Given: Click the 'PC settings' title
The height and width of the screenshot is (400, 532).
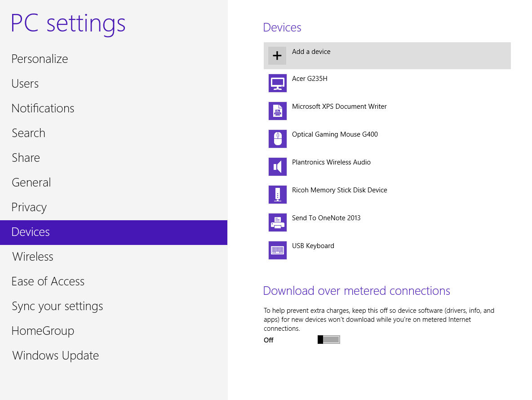Looking at the screenshot, I should click(x=68, y=24).
